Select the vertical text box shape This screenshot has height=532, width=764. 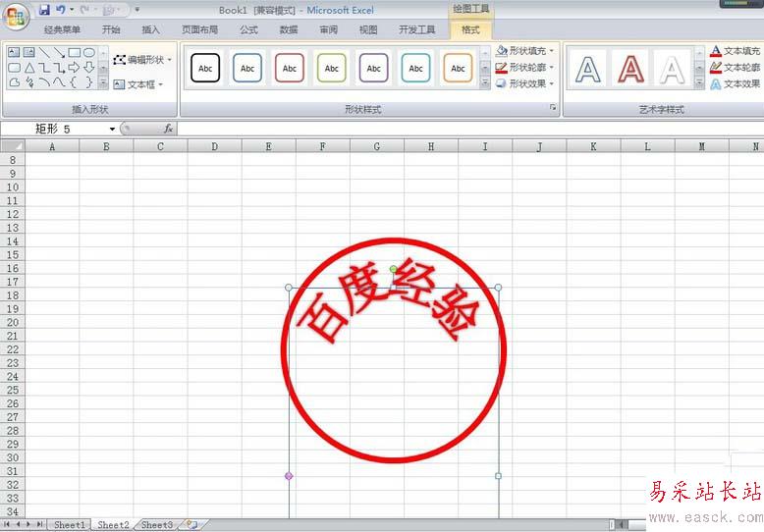click(x=28, y=52)
